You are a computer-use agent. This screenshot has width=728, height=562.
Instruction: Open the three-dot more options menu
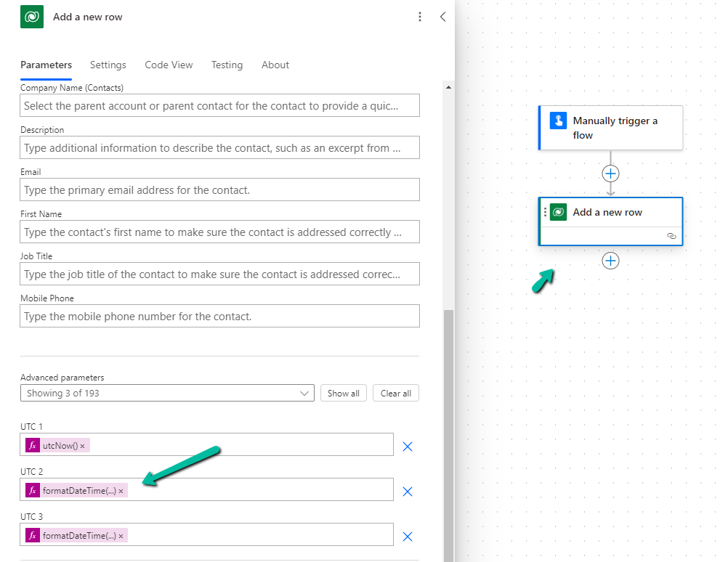(x=420, y=17)
